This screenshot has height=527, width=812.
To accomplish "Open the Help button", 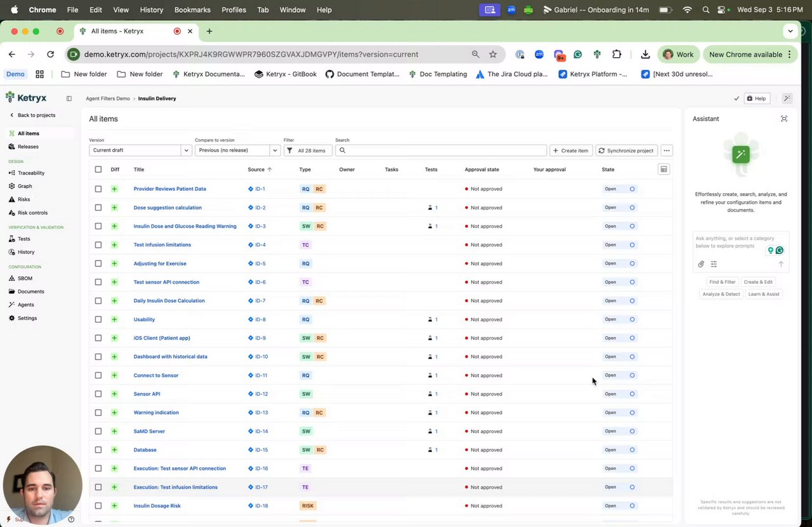I will (756, 98).
